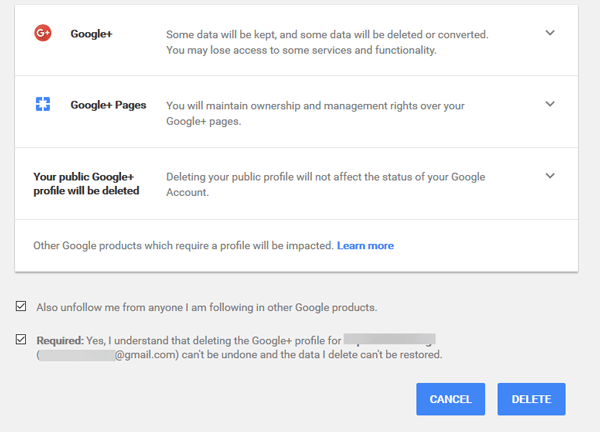Click the red Google+ logo icon

pyautogui.click(x=43, y=33)
